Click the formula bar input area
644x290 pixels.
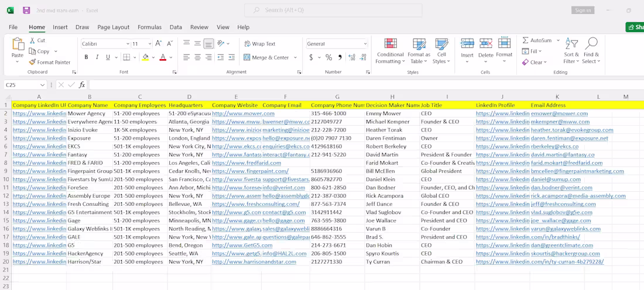click(365, 85)
